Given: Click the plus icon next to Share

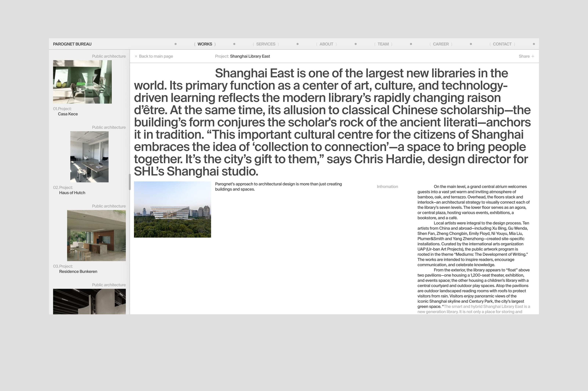Looking at the screenshot, I should [533, 56].
